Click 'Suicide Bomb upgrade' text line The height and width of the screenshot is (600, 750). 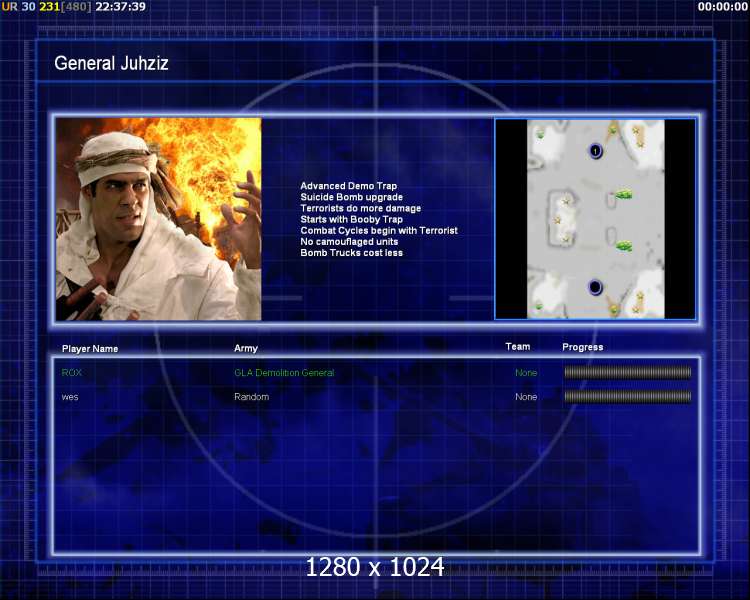(352, 197)
